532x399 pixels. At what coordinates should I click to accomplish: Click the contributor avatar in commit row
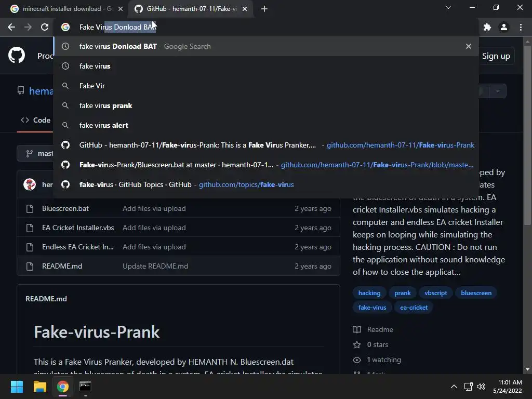pyautogui.click(x=30, y=184)
